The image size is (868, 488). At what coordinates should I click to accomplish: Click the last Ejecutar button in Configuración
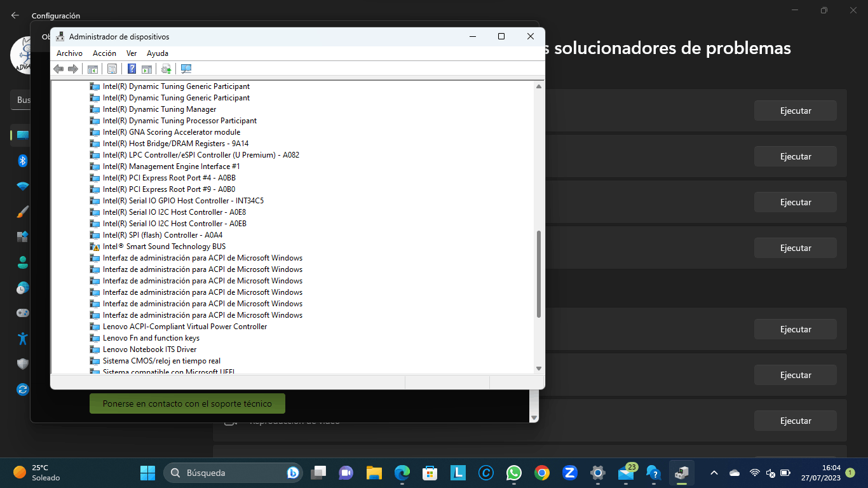coord(796,421)
